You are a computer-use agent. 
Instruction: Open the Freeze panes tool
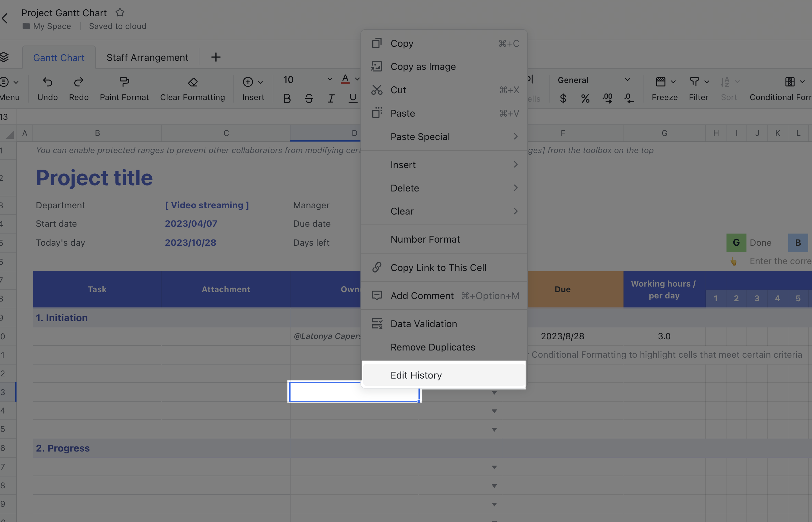(x=661, y=82)
